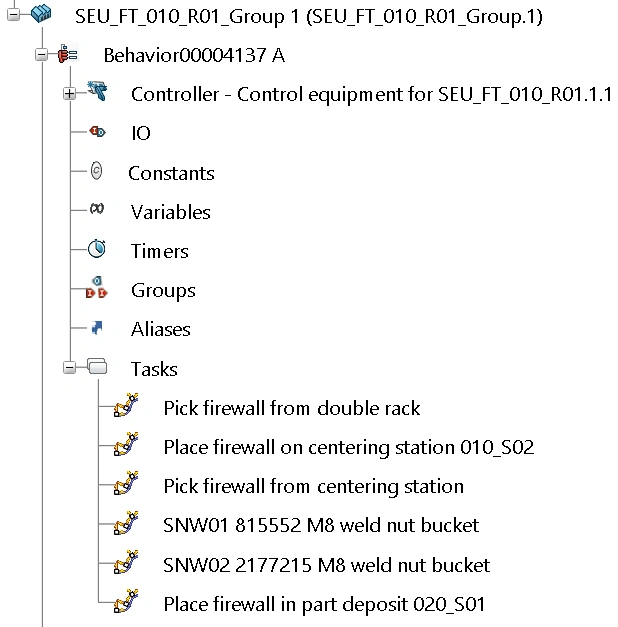The width and height of the screenshot is (618, 627).
Task: Click the Variables infinity icon
Action: pos(97,211)
